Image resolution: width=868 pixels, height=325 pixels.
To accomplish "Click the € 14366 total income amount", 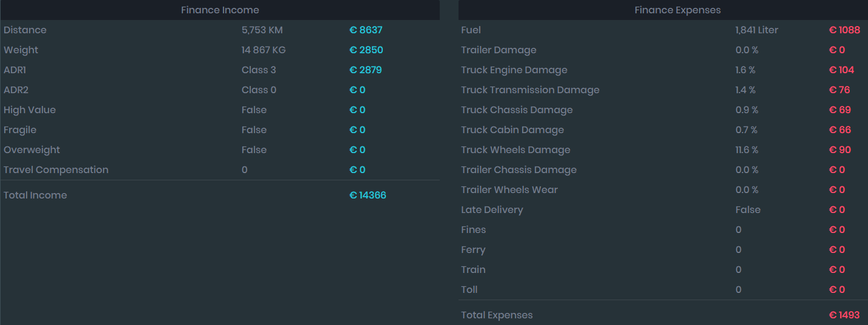I will [x=368, y=195].
